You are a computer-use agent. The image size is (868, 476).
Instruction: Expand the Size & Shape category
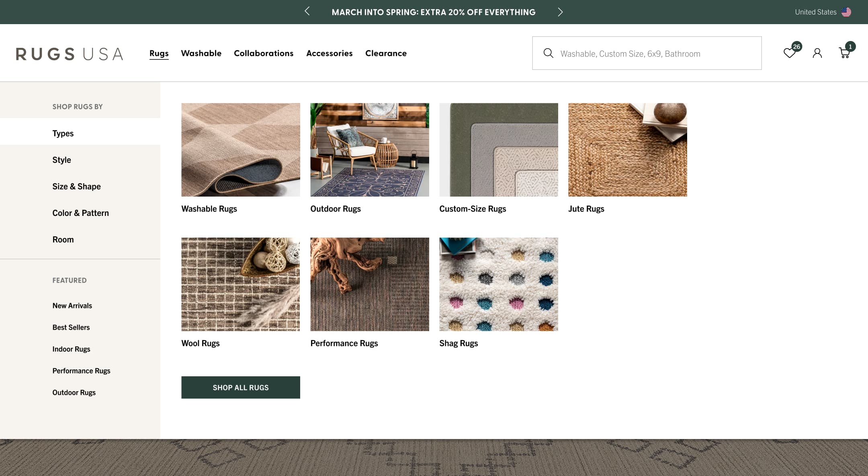pyautogui.click(x=76, y=186)
